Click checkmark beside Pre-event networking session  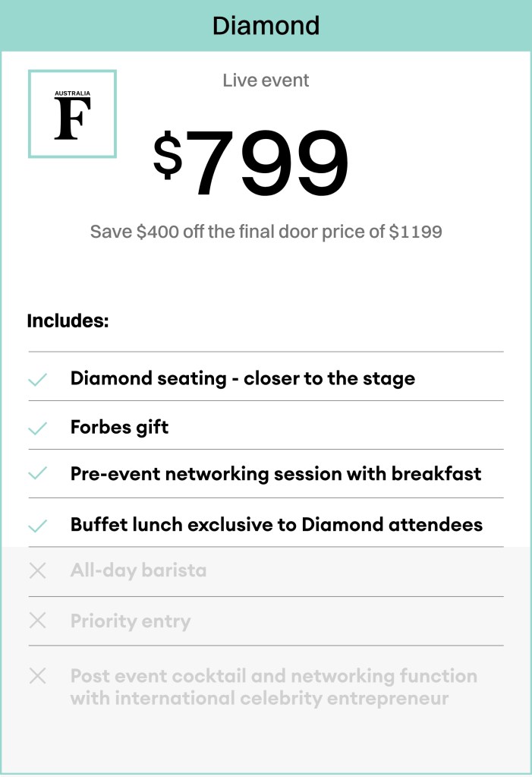tap(38, 473)
